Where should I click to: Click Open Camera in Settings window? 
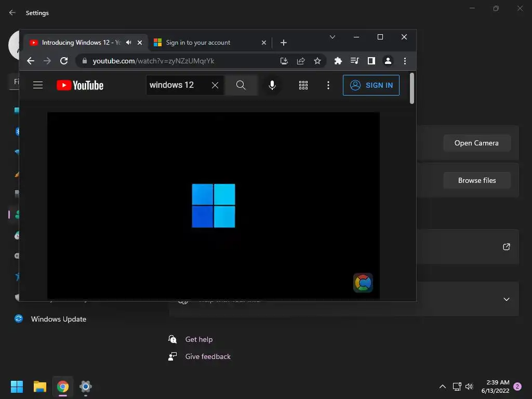click(477, 143)
